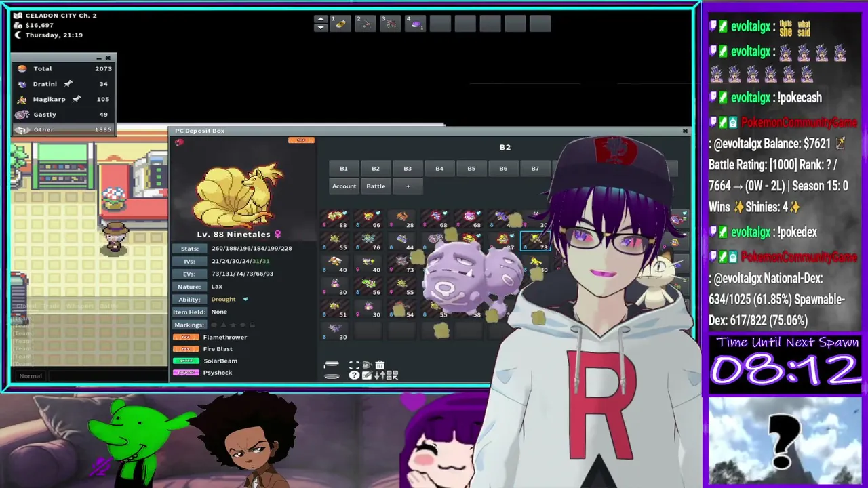Click the Stats label
The height and width of the screenshot is (488, 868).
click(189, 248)
